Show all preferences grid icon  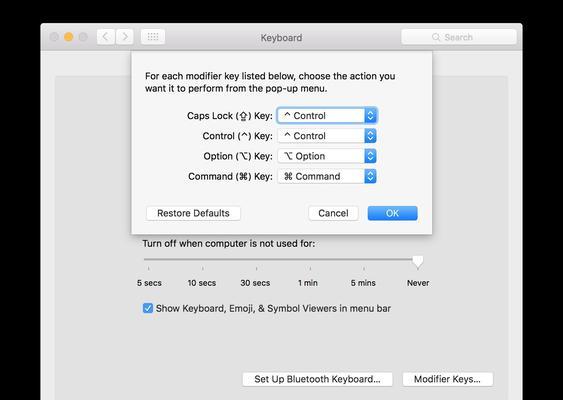tap(153, 37)
